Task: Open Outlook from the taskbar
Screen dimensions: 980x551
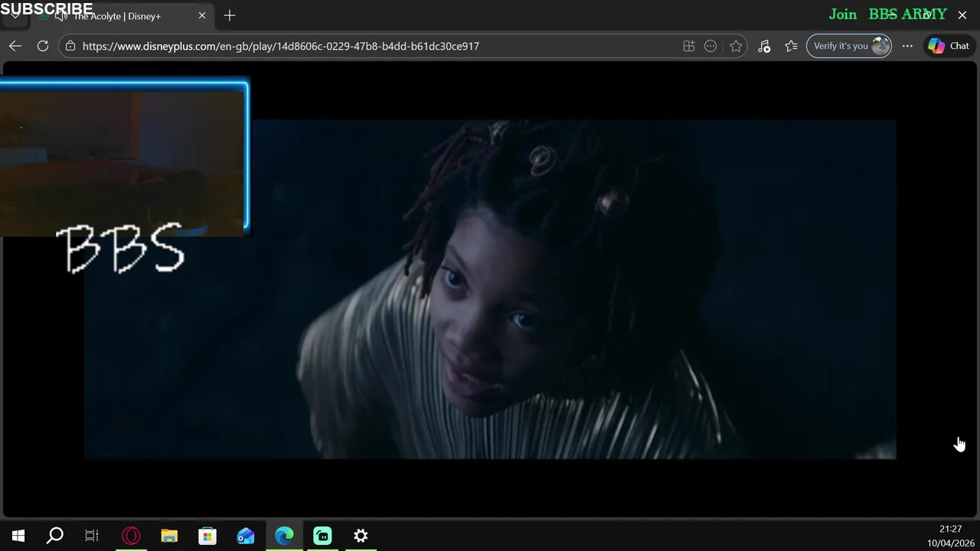Action: 246,536
